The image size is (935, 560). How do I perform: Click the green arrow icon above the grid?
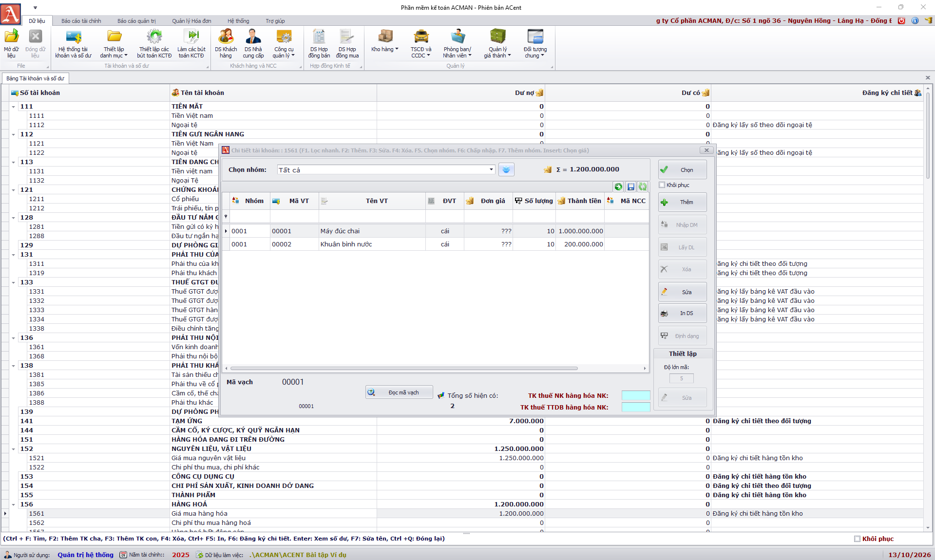618,187
